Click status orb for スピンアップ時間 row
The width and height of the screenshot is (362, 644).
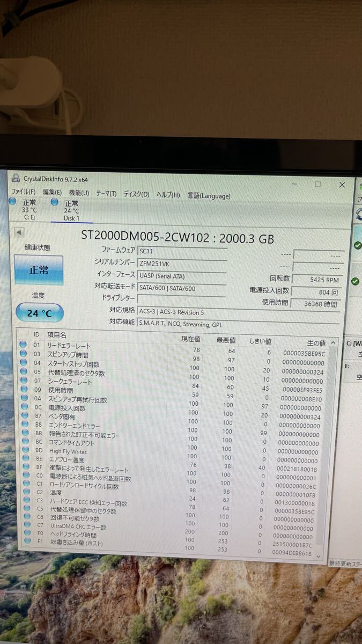[x=23, y=354]
